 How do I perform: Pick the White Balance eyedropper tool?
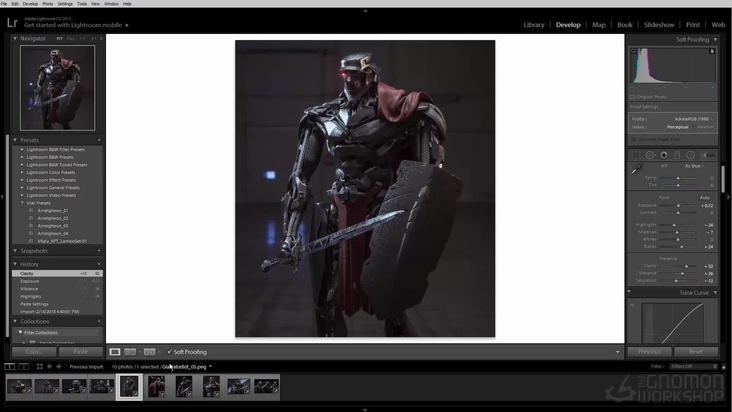tap(636, 169)
